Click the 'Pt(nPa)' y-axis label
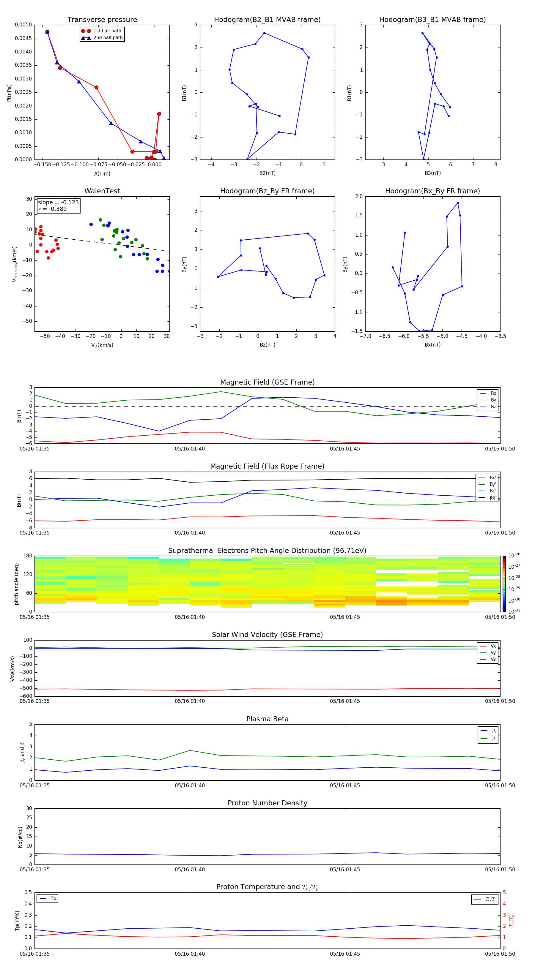 pyautogui.click(x=9, y=92)
